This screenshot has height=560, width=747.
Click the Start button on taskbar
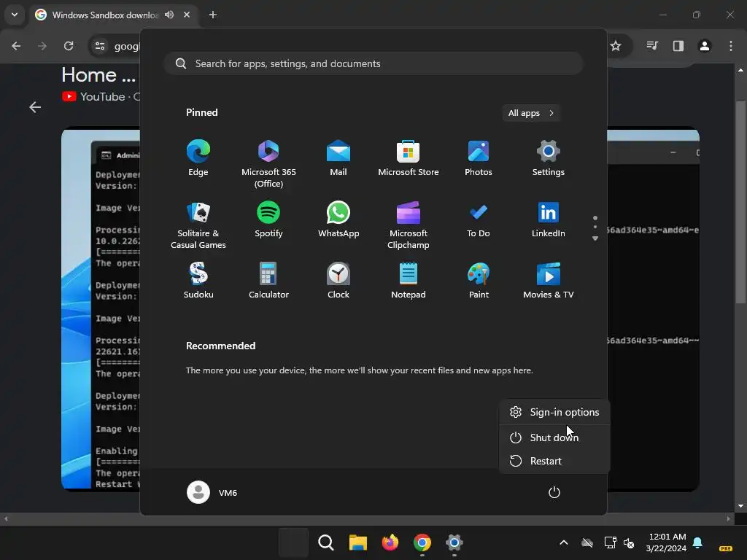tap(293, 542)
